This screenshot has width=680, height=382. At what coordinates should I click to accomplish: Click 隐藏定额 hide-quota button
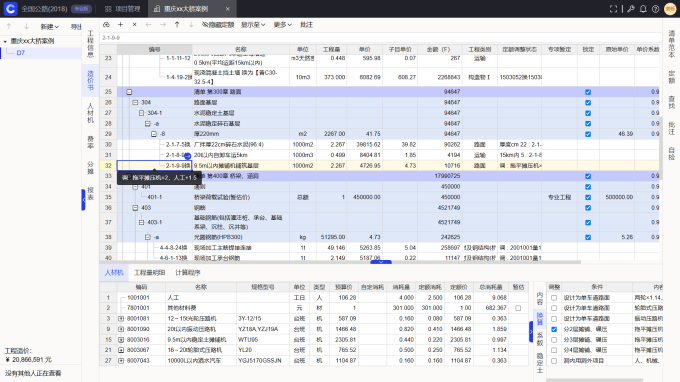click(x=218, y=25)
